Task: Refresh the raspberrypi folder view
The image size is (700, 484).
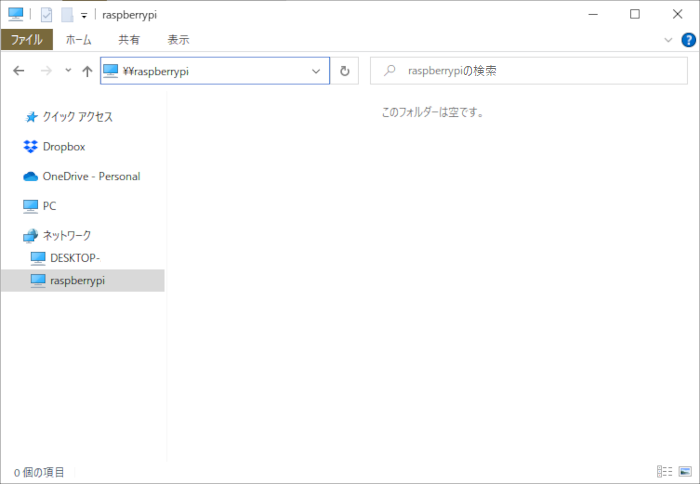Action: (x=345, y=71)
